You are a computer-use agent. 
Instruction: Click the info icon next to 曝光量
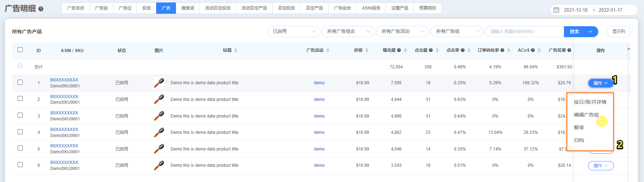(399, 50)
